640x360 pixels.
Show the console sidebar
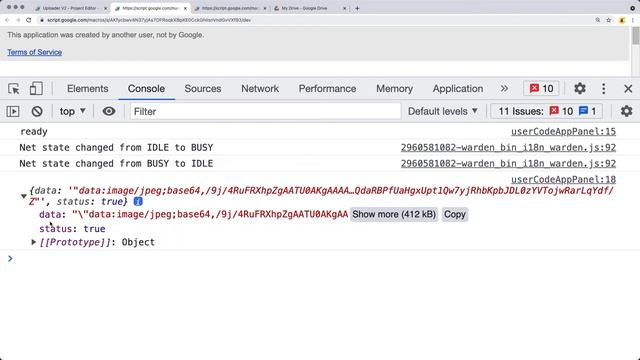(x=13, y=111)
